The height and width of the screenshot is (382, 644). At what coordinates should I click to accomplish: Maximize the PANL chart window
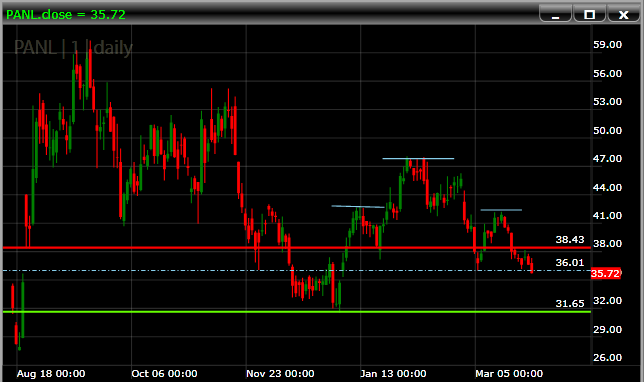pos(589,15)
